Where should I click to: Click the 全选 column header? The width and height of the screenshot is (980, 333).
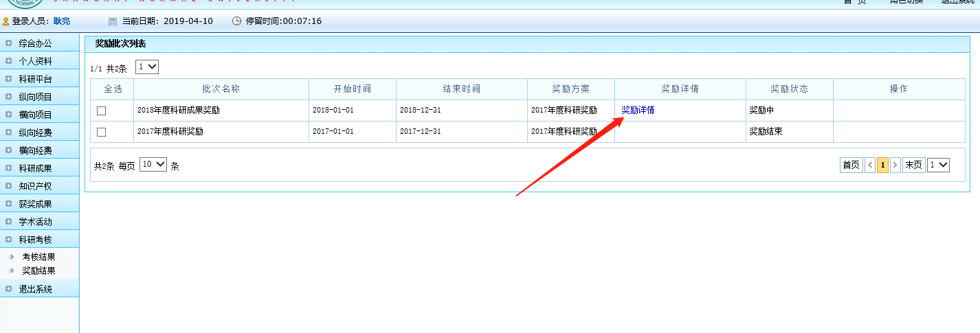pos(112,89)
